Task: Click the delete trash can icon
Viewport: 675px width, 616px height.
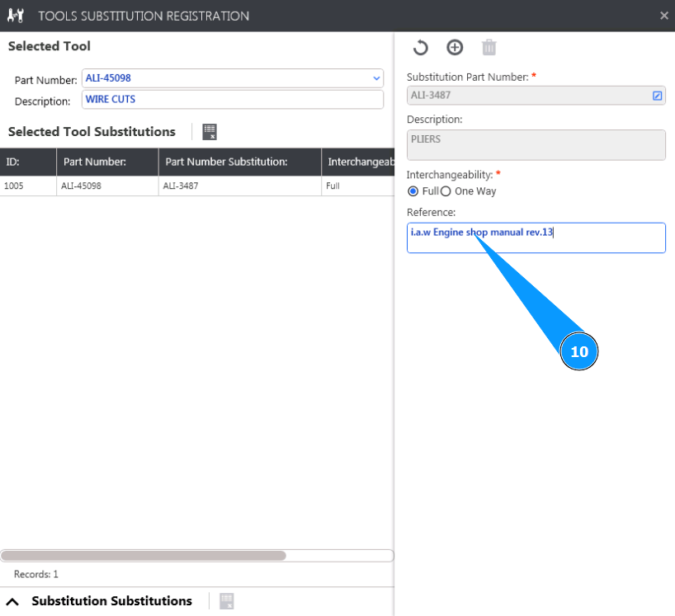Action: (489, 48)
